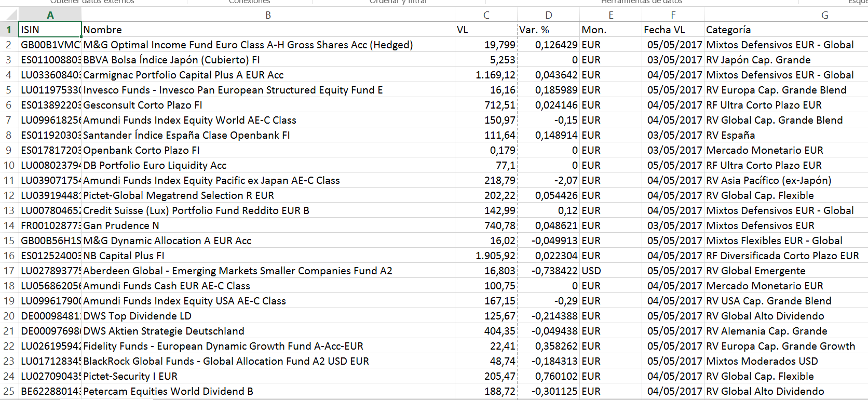This screenshot has width=868, height=400.
Task: Select row 12 header
Action: click(9, 195)
